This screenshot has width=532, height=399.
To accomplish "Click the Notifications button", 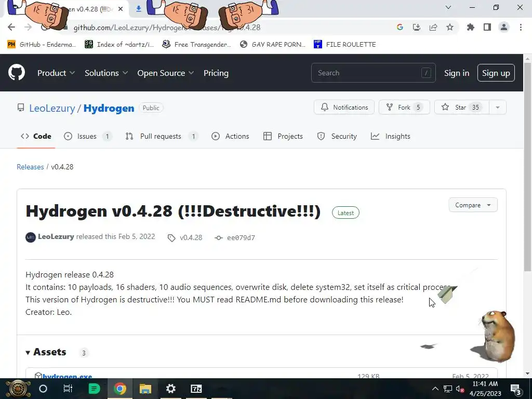I will click(344, 107).
